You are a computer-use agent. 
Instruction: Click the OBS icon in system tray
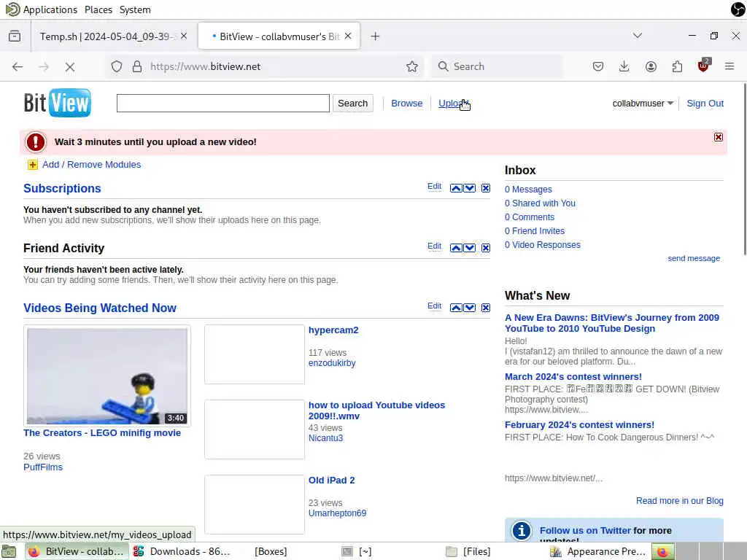pos(738,9)
